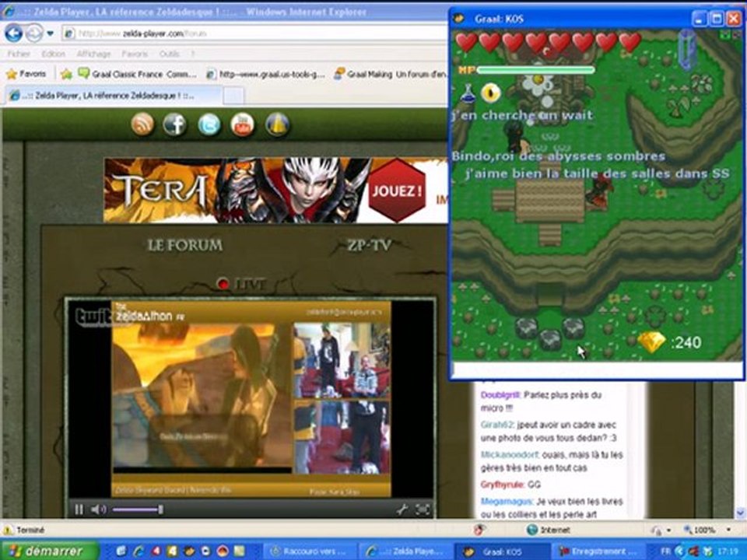The width and height of the screenshot is (747, 560).
Task: Click the démarrer Start button
Action: pyautogui.click(x=49, y=551)
